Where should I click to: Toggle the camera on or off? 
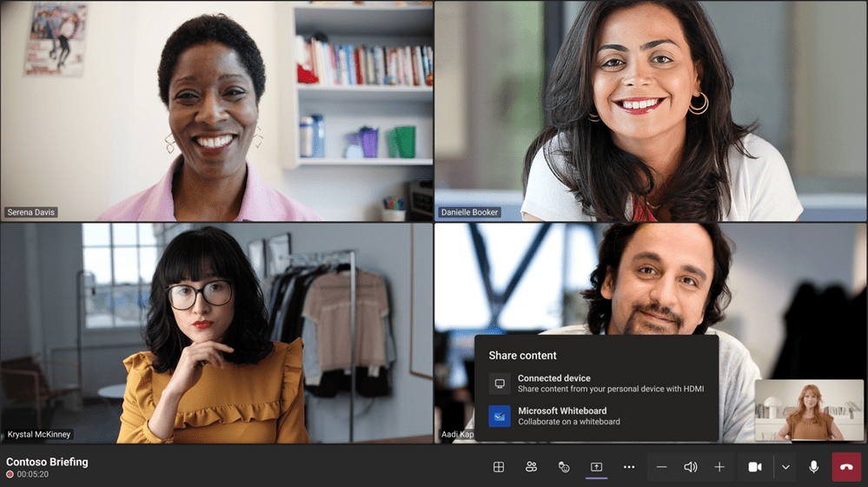point(755,467)
